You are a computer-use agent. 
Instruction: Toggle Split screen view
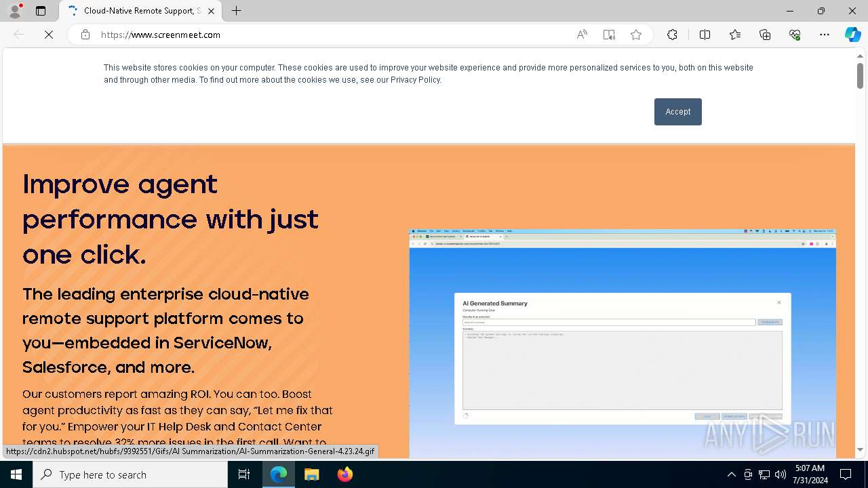705,35
